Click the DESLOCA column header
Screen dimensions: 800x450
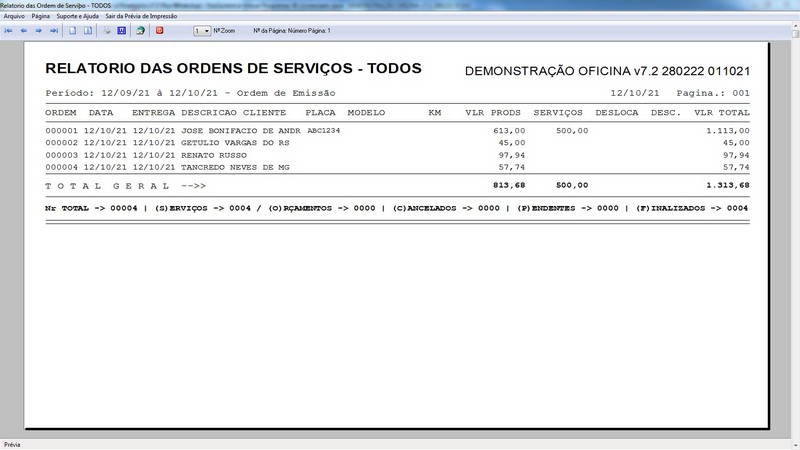617,113
